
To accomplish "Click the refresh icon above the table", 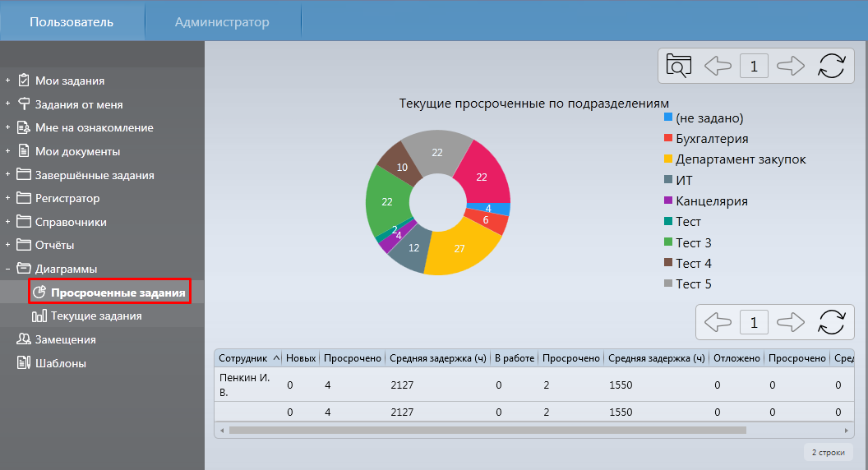I will pos(831,321).
